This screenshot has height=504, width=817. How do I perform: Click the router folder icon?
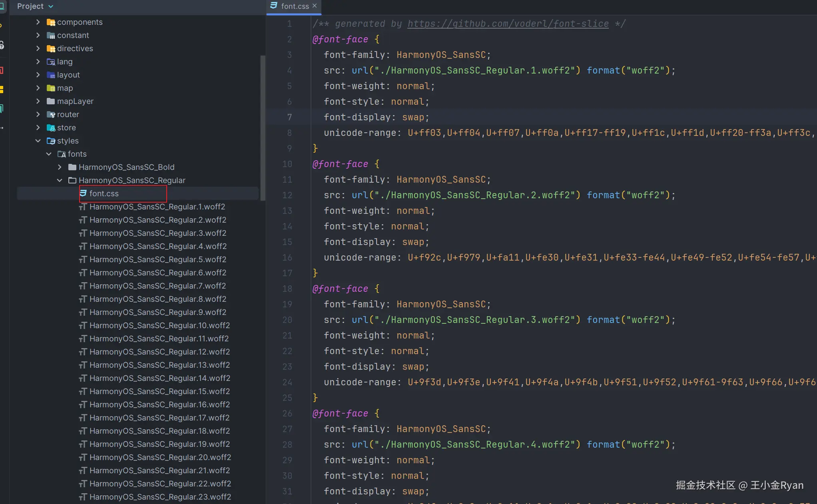pos(51,115)
